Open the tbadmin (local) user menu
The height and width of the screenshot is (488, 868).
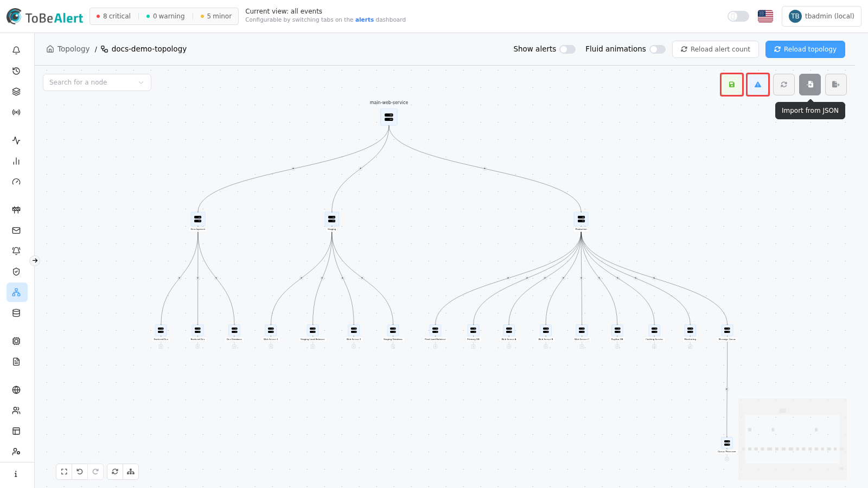tap(821, 16)
